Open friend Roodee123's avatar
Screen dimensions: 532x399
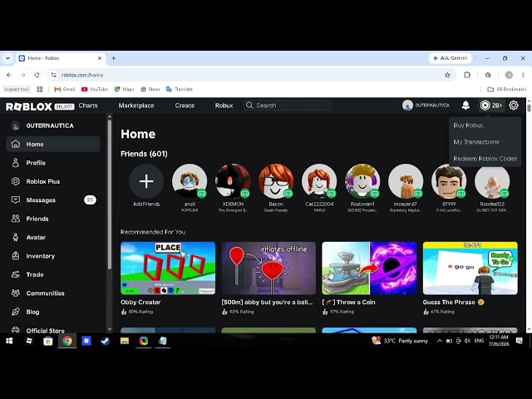click(x=492, y=181)
